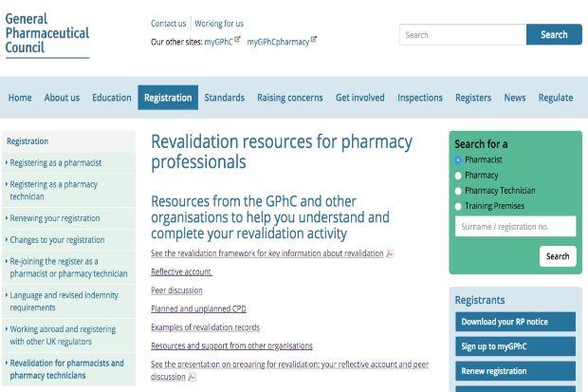
Task: Click the Surname / registration no. field
Action: [x=515, y=227]
